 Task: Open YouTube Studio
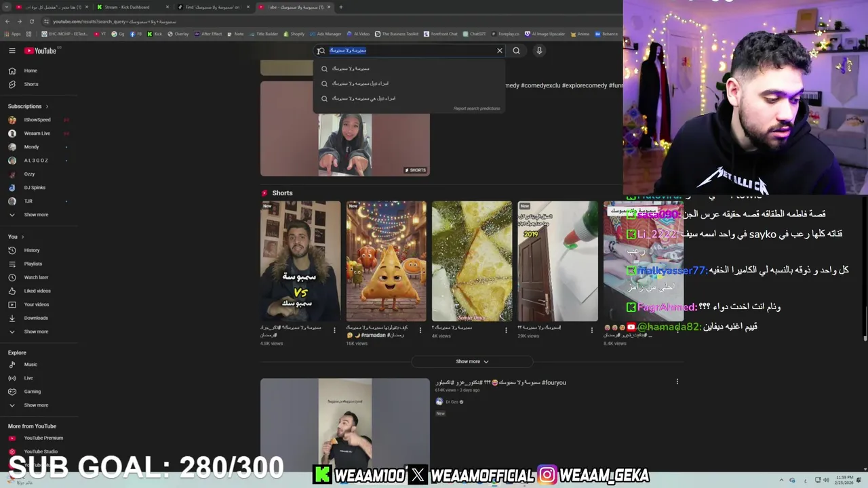pos(39,451)
